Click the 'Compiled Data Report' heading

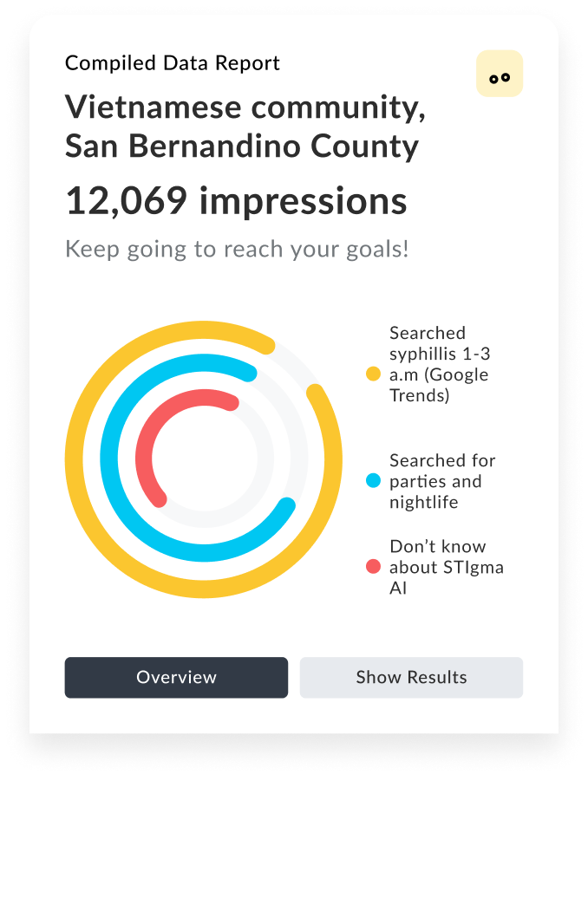(x=173, y=63)
